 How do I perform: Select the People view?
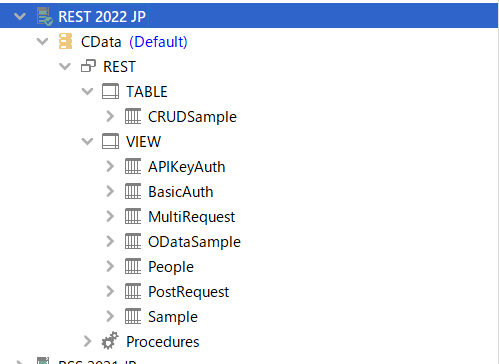(x=171, y=267)
